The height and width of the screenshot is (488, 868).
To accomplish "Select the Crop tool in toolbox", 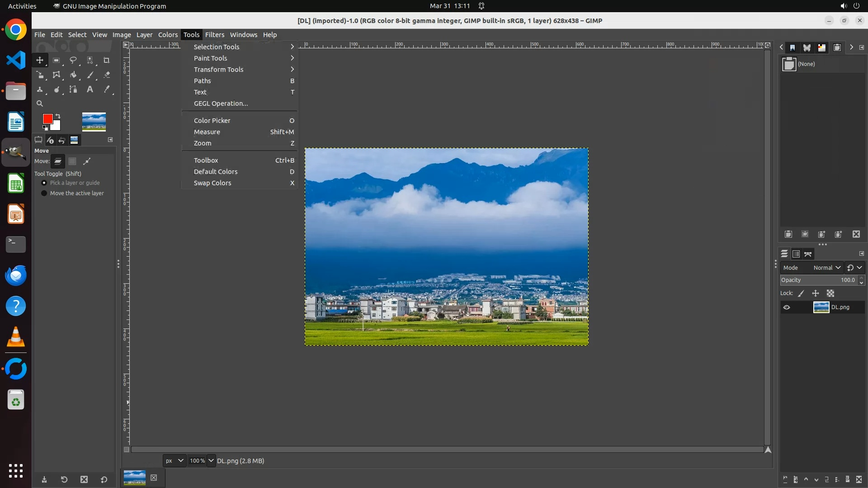I will coord(107,60).
